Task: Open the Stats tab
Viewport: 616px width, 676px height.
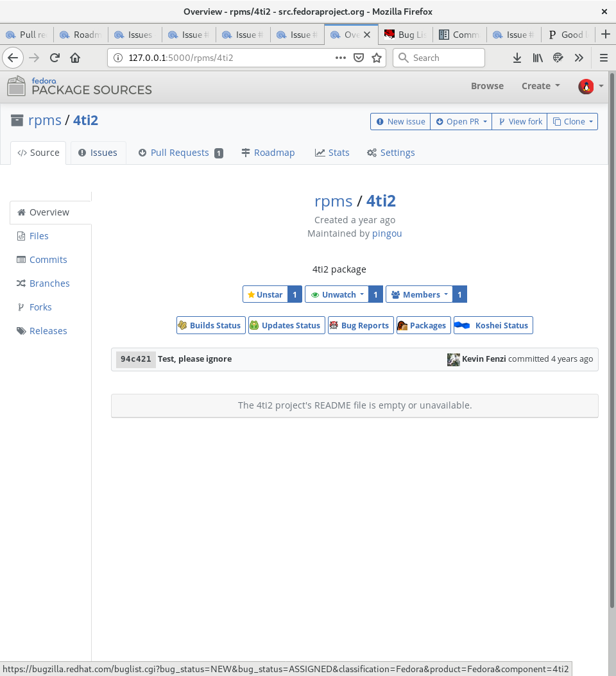Action: [332, 153]
